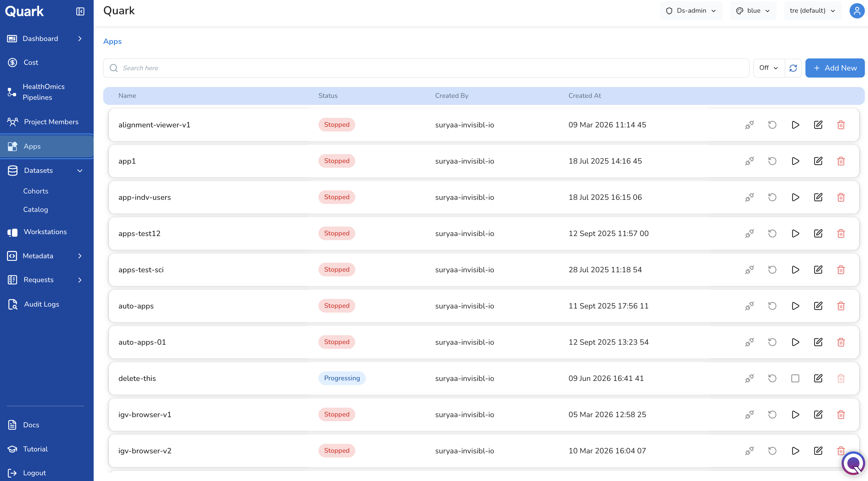Open link icon for apps-test-sci
This screenshot has height=481, width=868.
tap(749, 270)
